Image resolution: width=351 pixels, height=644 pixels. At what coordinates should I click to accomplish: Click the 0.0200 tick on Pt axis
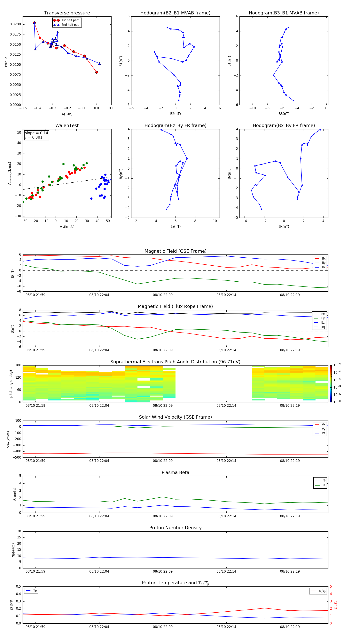pos(15,24)
